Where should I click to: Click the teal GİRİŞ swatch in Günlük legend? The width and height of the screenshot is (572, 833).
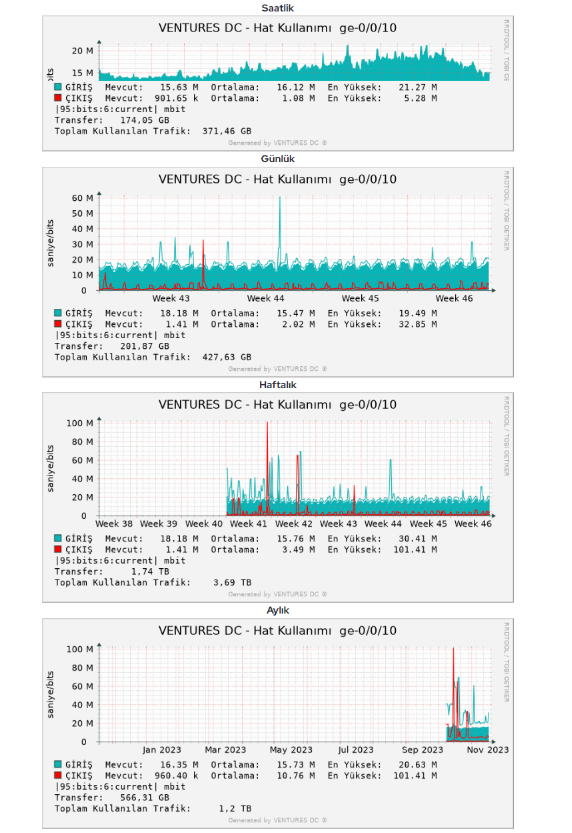(58, 313)
